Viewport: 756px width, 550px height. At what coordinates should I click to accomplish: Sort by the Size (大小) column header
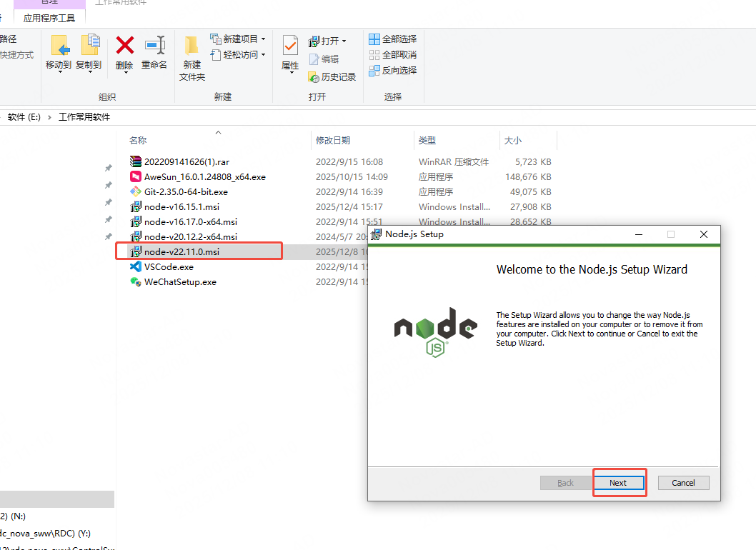512,140
